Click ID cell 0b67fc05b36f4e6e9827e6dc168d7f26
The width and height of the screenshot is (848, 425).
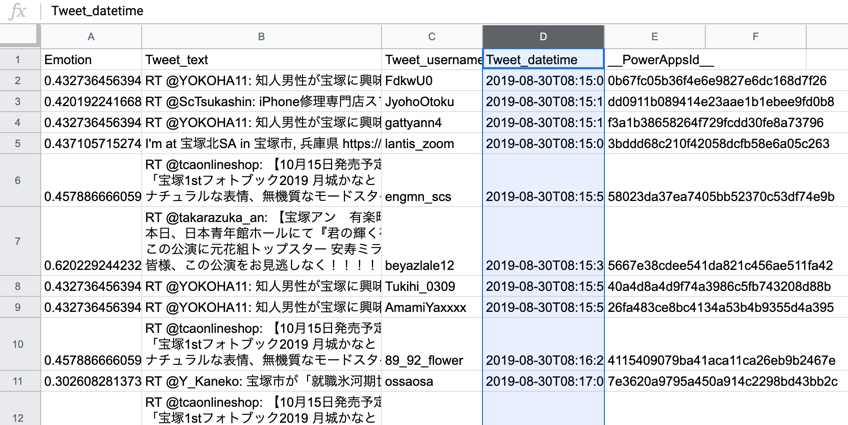(717, 81)
